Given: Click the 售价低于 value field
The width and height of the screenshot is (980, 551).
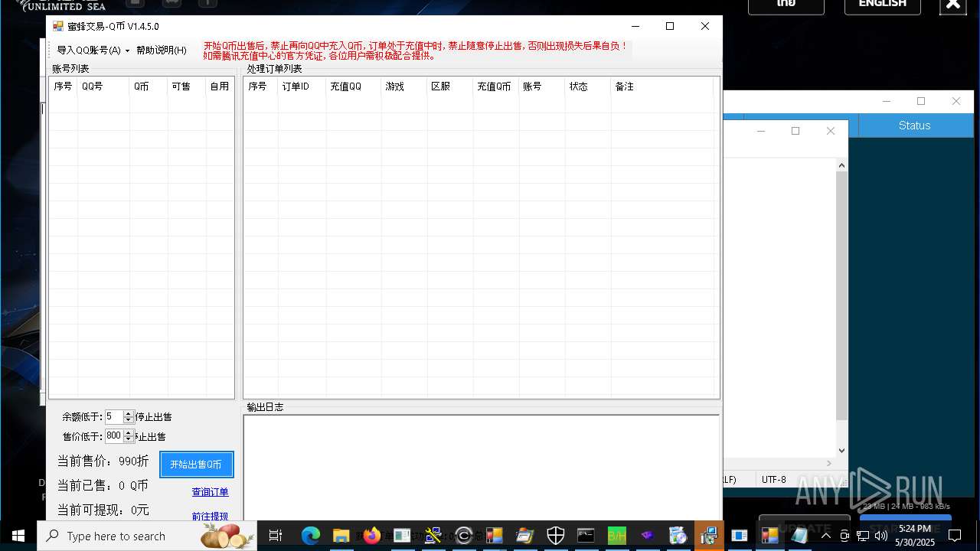Looking at the screenshot, I should pos(113,436).
